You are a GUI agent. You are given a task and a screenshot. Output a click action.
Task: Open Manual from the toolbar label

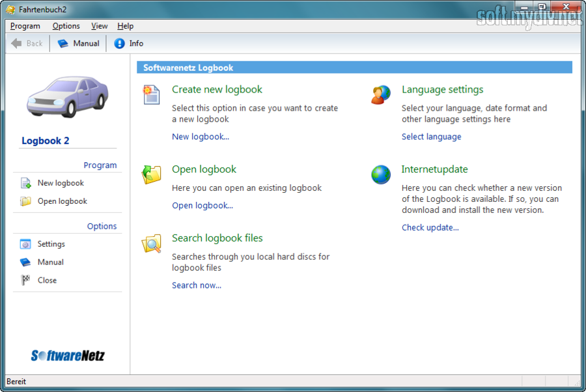pyautogui.click(x=87, y=44)
